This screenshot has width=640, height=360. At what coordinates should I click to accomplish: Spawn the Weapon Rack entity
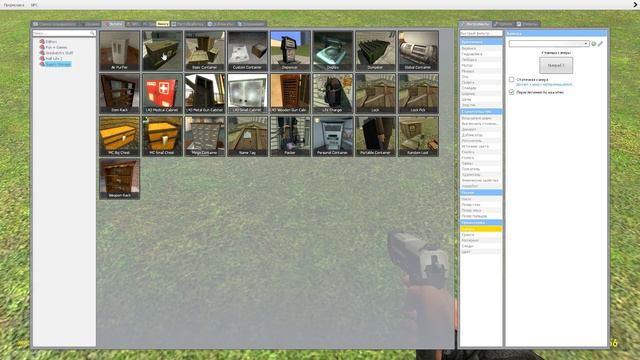click(120, 179)
